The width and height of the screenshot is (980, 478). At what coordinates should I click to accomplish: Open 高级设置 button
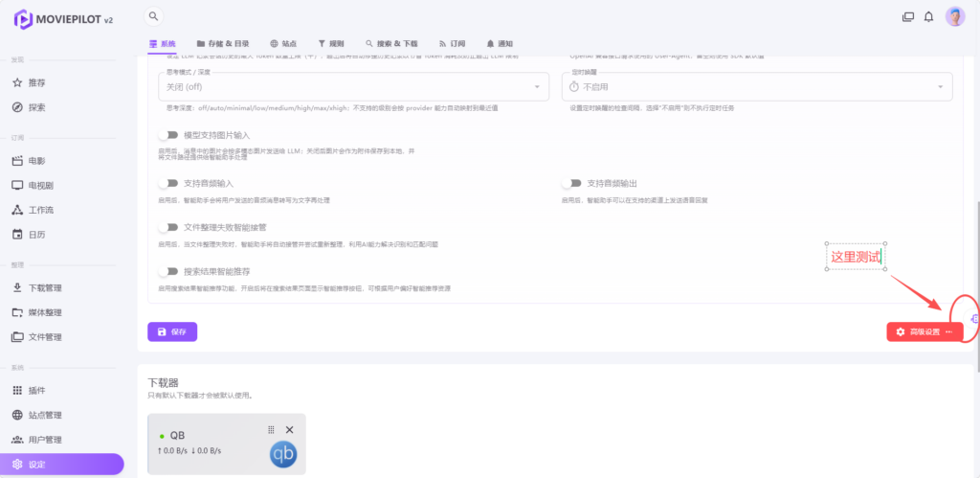[x=925, y=331]
